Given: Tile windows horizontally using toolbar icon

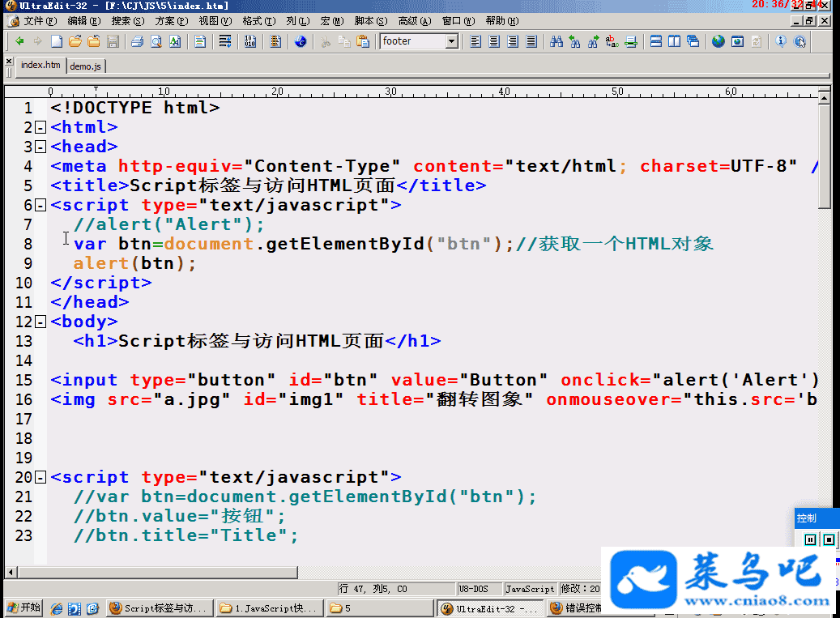Looking at the screenshot, I should tap(656, 41).
